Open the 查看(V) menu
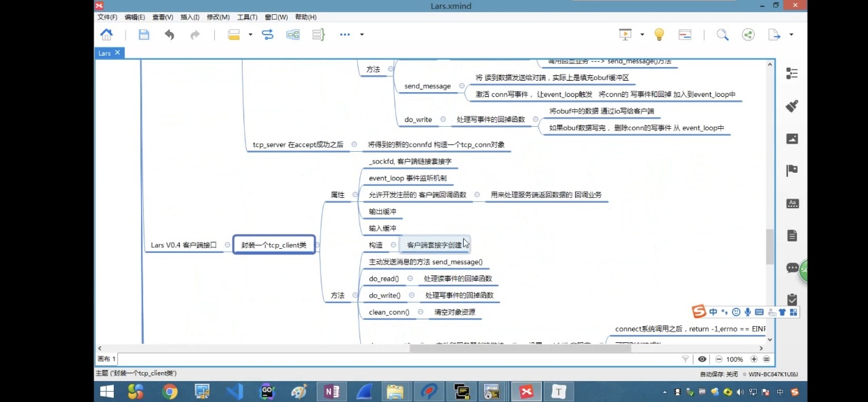 tap(162, 17)
